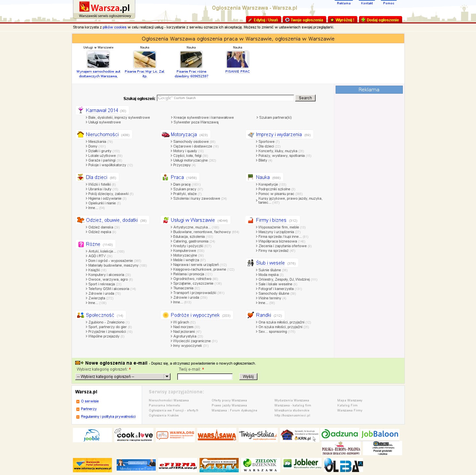Click the Twój e-mail input field

(x=205, y=377)
